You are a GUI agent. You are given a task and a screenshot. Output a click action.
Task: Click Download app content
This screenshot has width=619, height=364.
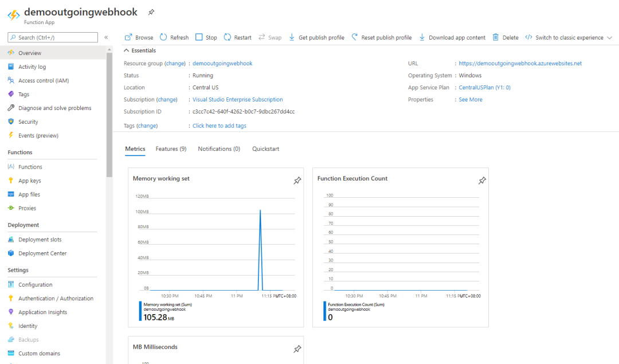[452, 37]
